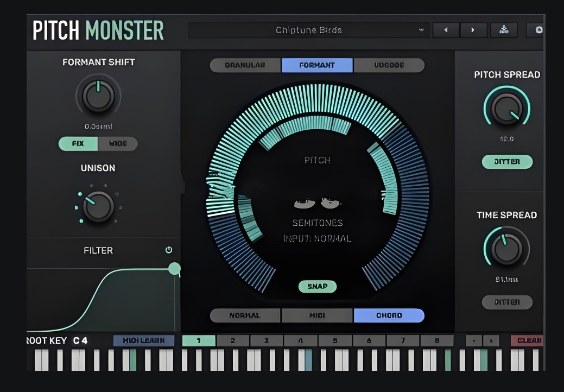Screen dimensions: 564x392
Task: Click the Time Spread knob
Action: pyautogui.click(x=507, y=249)
